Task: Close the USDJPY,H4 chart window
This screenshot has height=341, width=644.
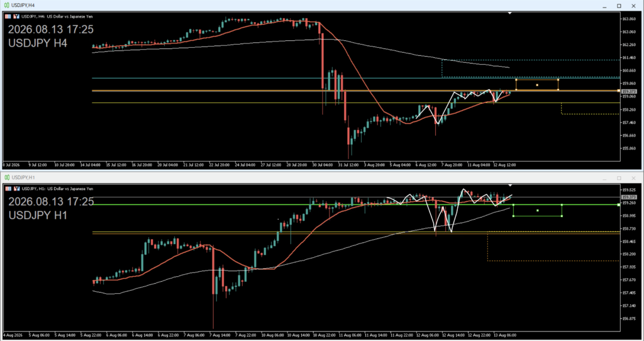Action: pos(634,6)
